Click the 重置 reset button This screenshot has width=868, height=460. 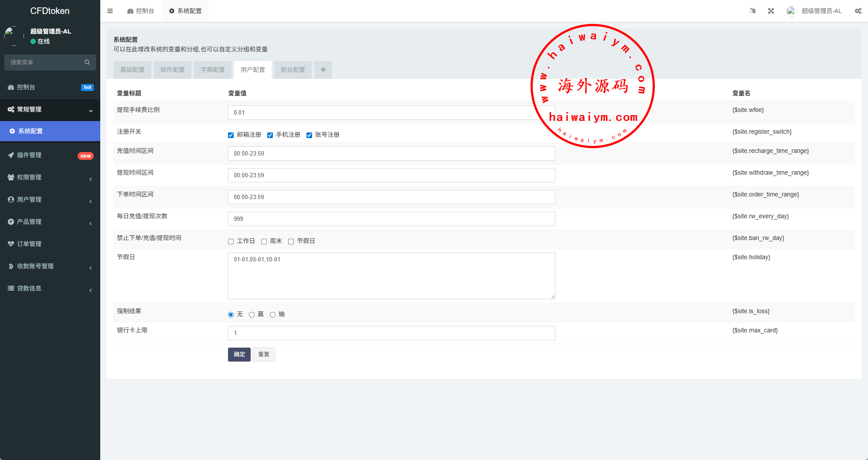[264, 355]
